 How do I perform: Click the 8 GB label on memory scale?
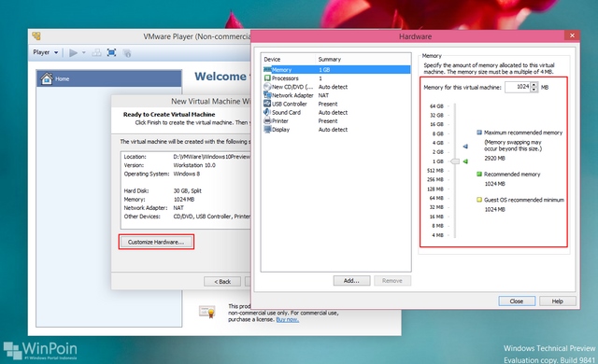[x=438, y=133]
